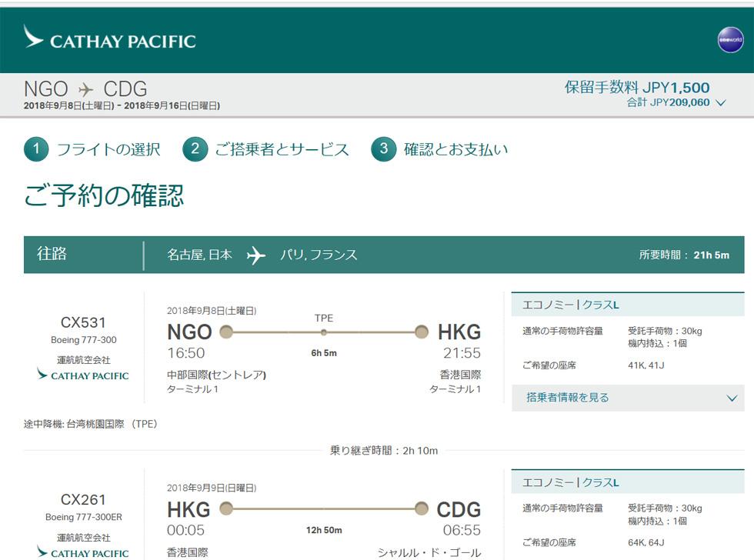This screenshot has height=560, width=754.
Task: Click the Cathay Pacific logo under CX531
Action: tap(83, 375)
